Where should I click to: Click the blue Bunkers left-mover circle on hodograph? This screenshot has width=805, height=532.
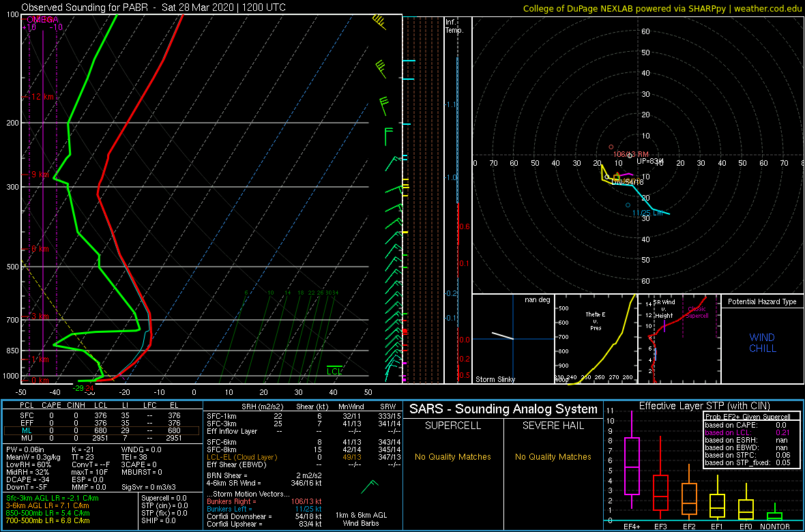click(628, 205)
